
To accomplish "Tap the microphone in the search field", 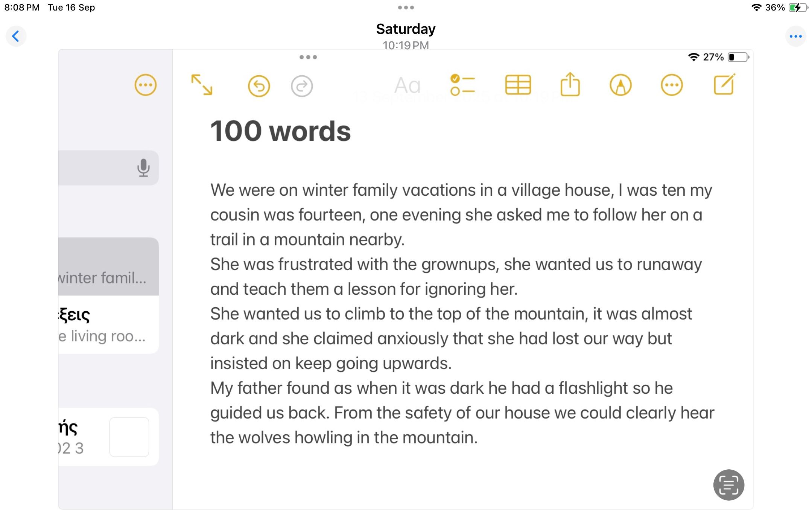I will 143,167.
